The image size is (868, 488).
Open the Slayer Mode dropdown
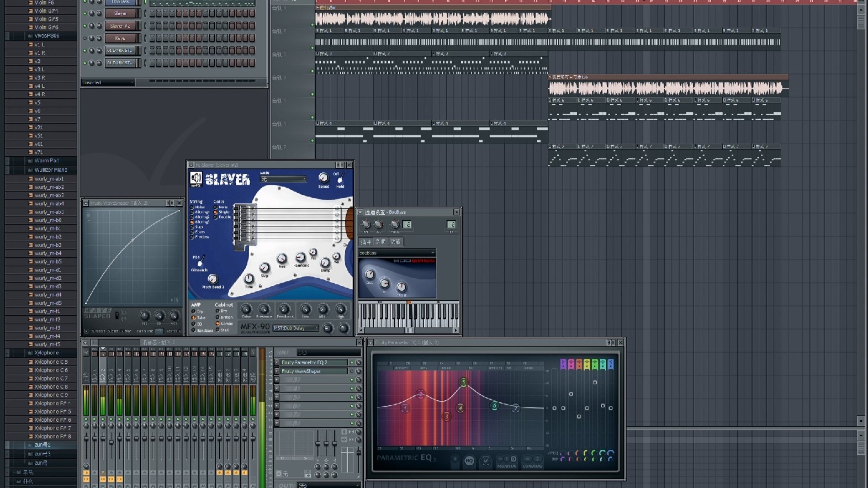283,179
